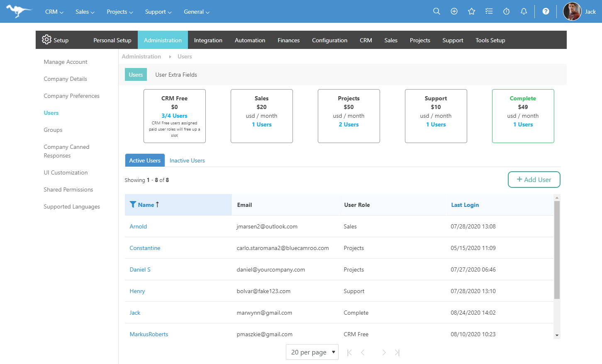The width and height of the screenshot is (602, 364).
Task: Open Shared Permissions in sidebar
Action: coord(68,189)
